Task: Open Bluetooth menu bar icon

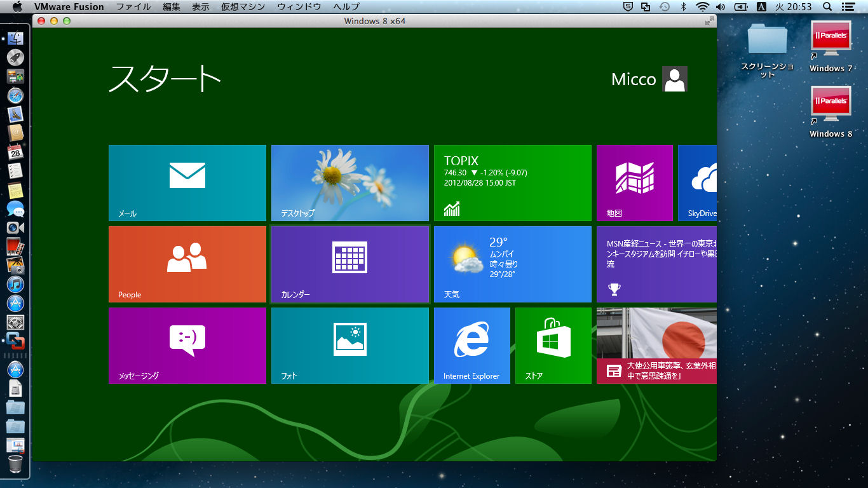Action: click(x=684, y=6)
